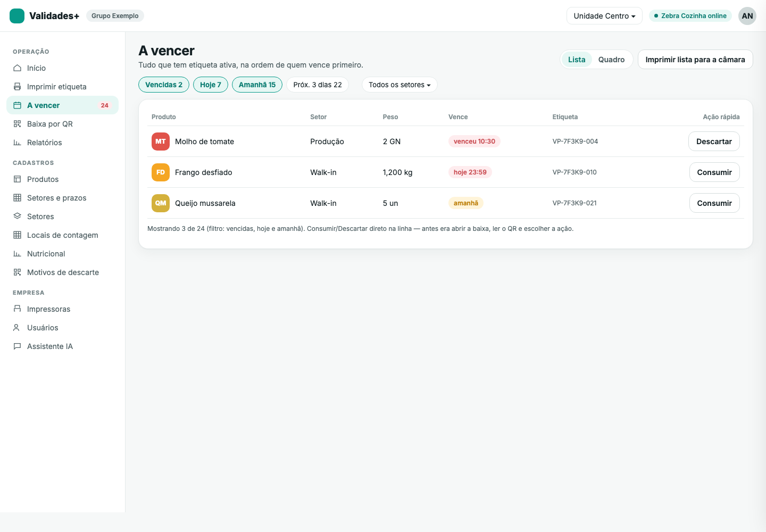
Task: Open Usuários via its person icon
Action: pyautogui.click(x=17, y=328)
